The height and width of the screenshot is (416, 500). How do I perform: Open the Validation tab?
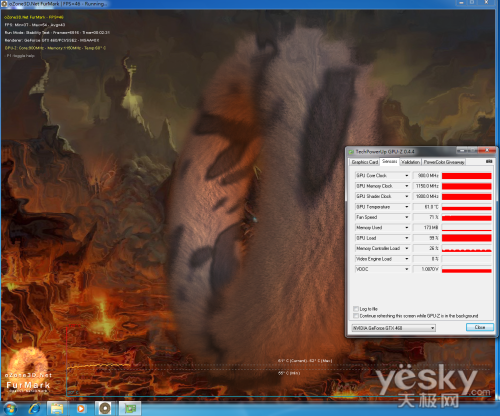pos(410,162)
